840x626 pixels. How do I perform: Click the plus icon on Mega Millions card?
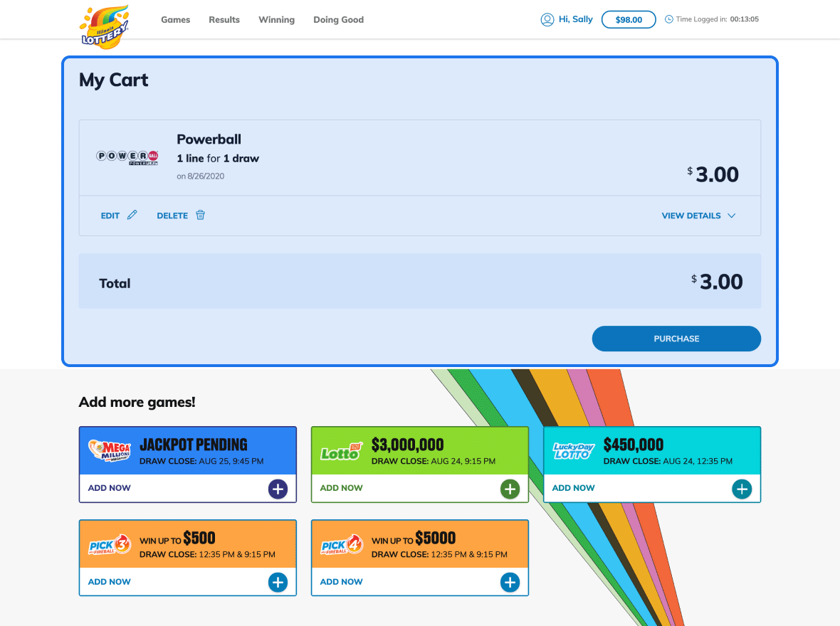(x=278, y=489)
